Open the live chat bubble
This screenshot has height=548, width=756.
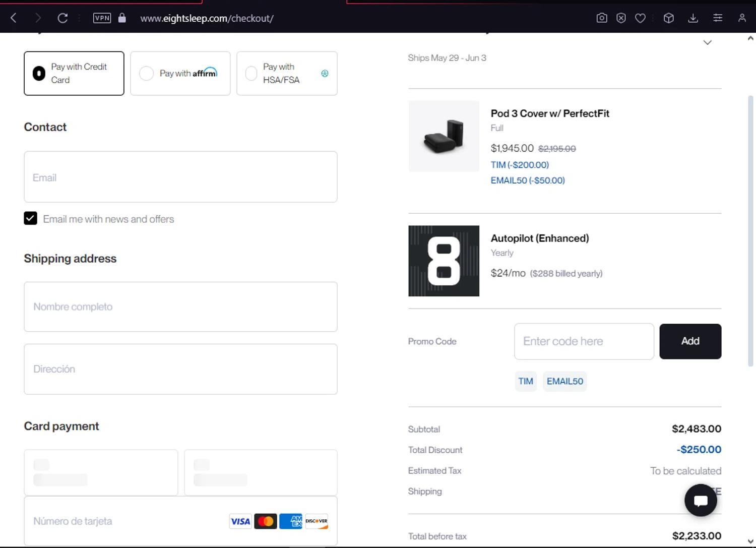click(x=701, y=500)
